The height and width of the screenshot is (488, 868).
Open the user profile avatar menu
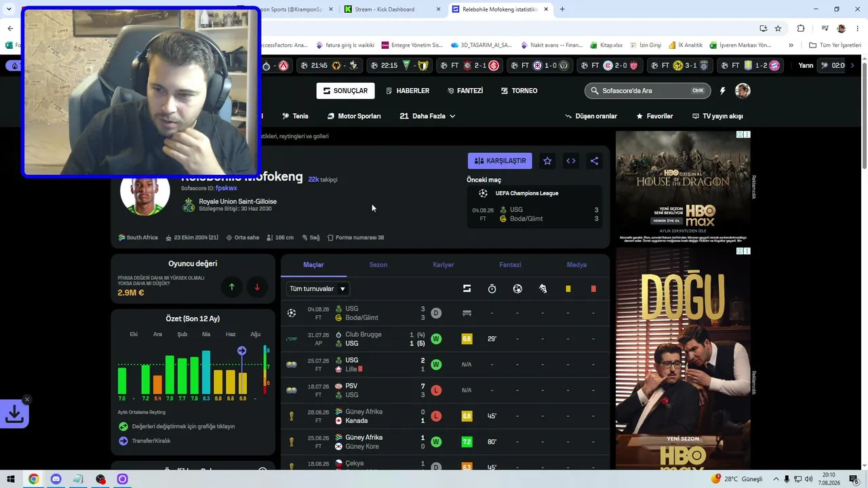743,91
